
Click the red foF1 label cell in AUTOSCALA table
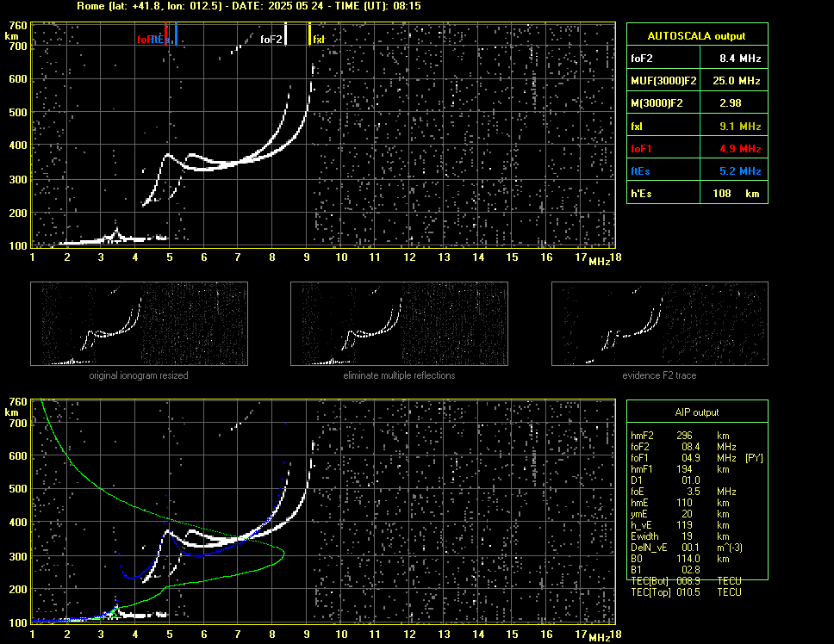point(663,149)
